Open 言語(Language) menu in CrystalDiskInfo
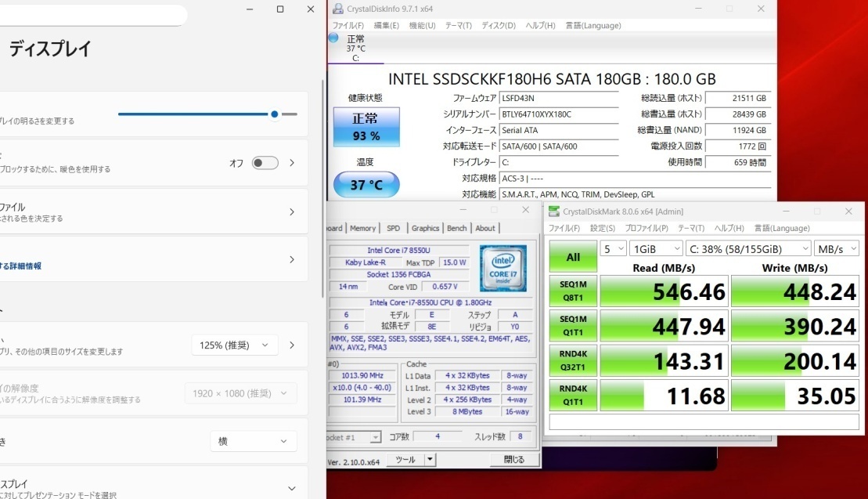The height and width of the screenshot is (499, 868). [x=592, y=26]
